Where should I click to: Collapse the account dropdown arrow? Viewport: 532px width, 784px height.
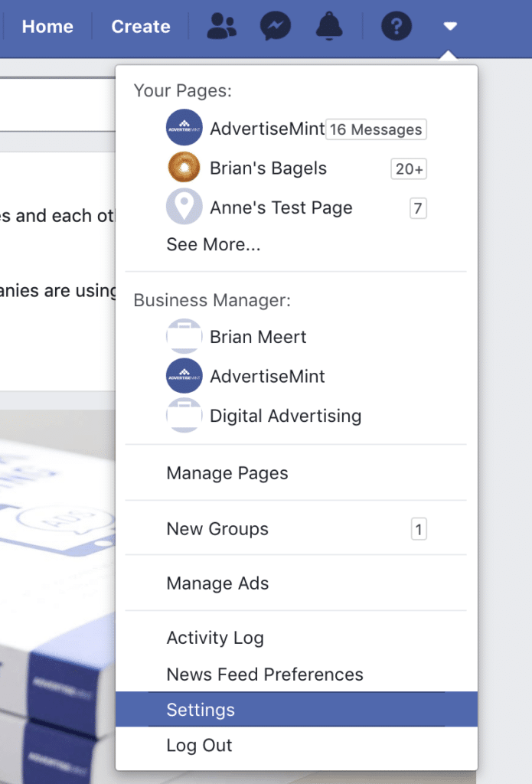tap(450, 26)
